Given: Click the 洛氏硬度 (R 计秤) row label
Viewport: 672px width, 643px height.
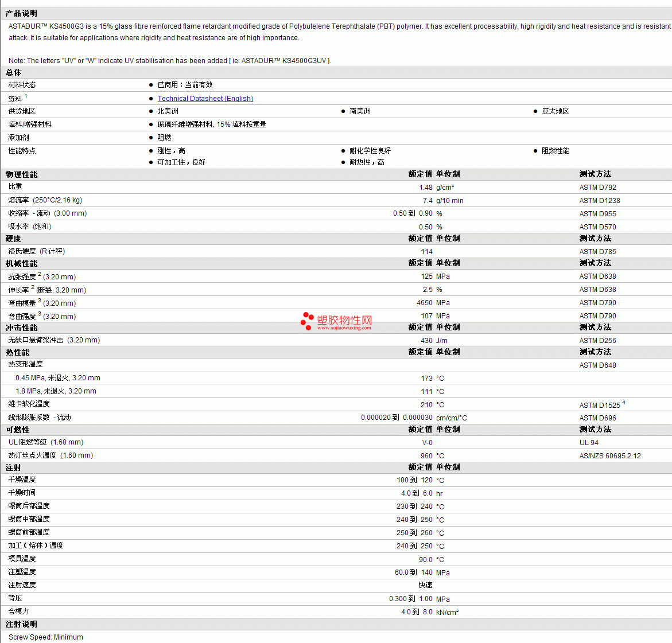Looking at the screenshot, I should pos(37,251).
